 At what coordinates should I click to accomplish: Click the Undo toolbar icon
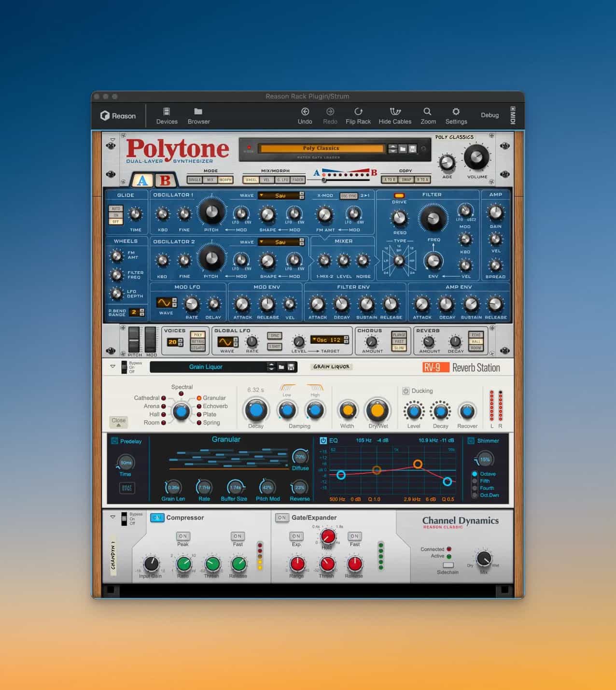click(305, 116)
